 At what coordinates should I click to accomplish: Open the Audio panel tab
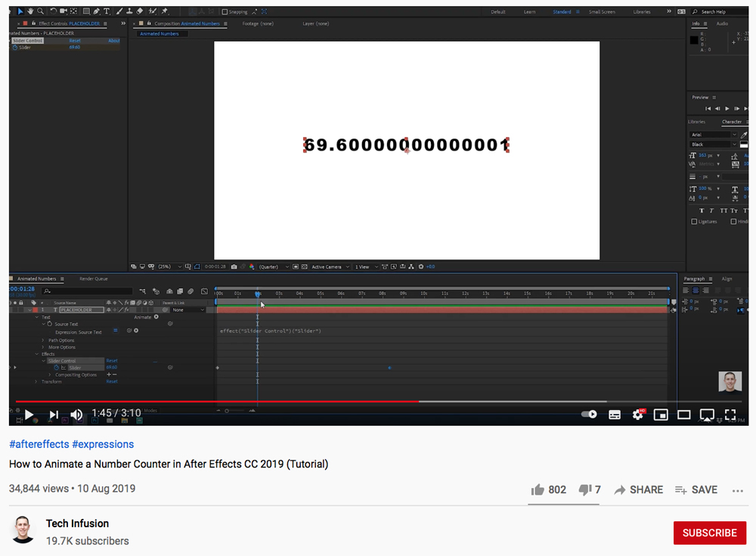[722, 23]
